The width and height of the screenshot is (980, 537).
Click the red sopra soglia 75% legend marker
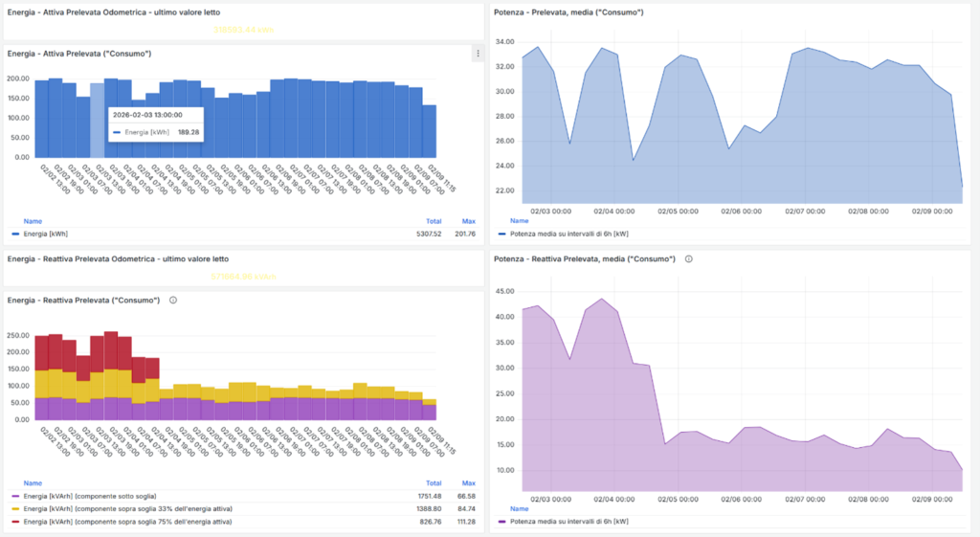(15, 522)
